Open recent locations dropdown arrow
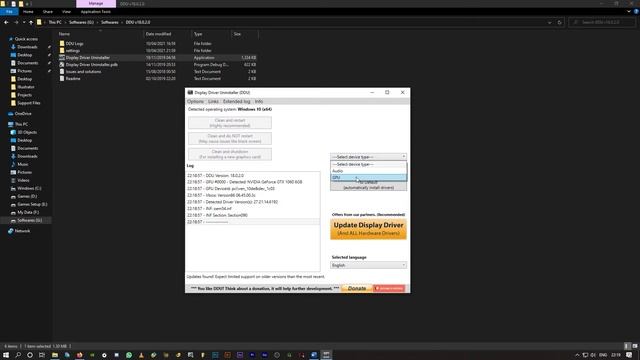640x360 pixels. pos(24,22)
